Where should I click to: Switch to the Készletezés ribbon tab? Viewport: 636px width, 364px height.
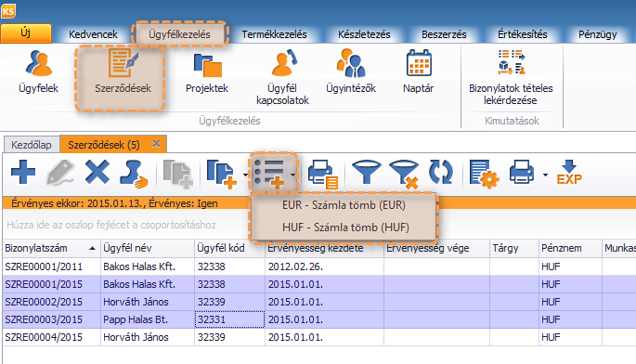tap(364, 34)
